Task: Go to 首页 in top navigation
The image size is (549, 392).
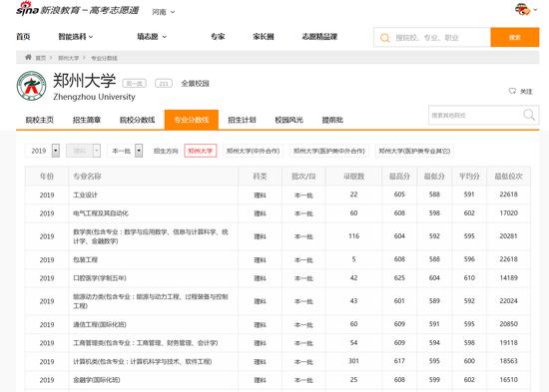Action: [x=23, y=36]
